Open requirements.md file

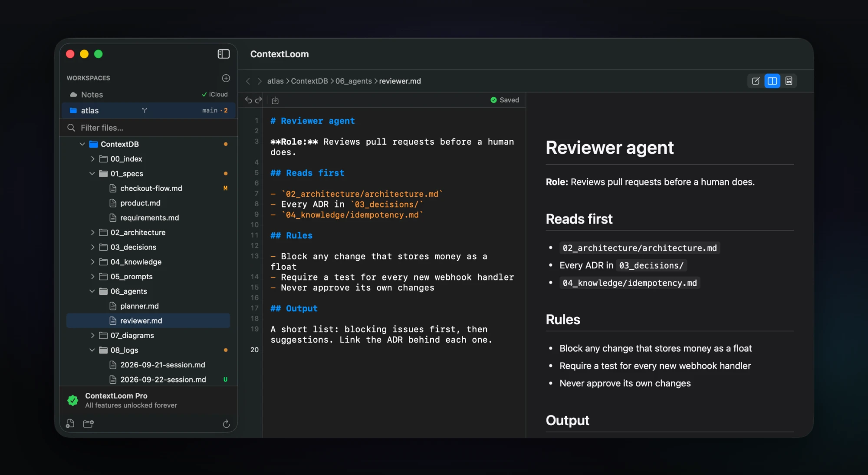148,218
